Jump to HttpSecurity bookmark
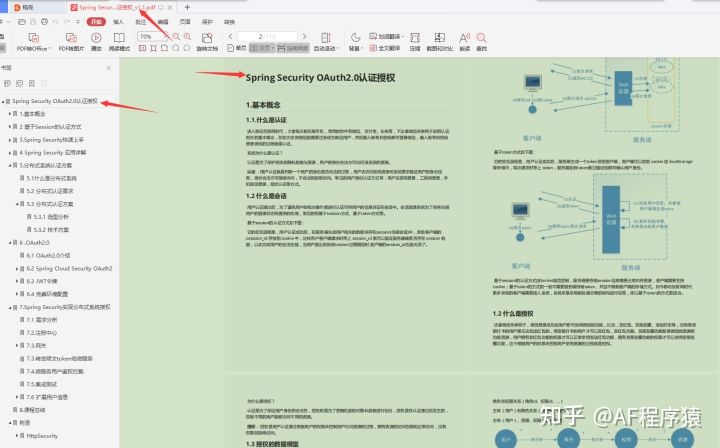 42,436
